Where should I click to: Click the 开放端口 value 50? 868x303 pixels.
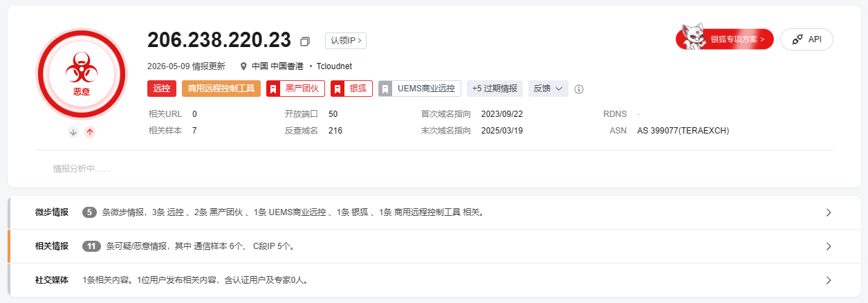(x=333, y=113)
